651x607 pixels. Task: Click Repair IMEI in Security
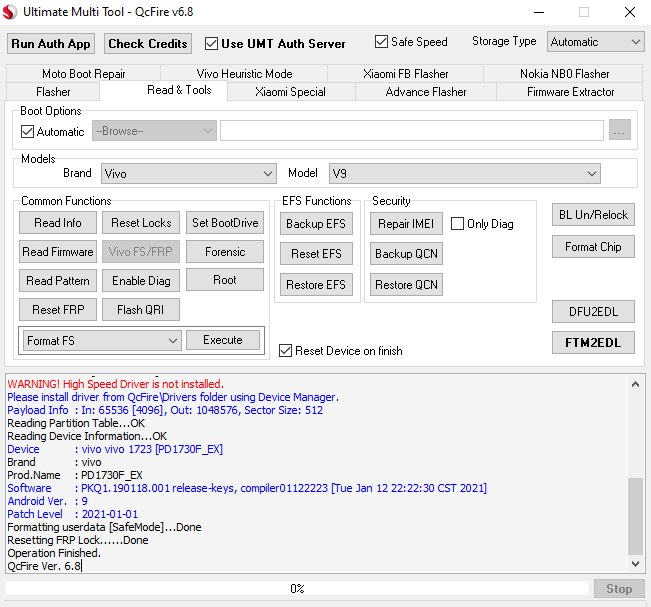[x=406, y=224]
